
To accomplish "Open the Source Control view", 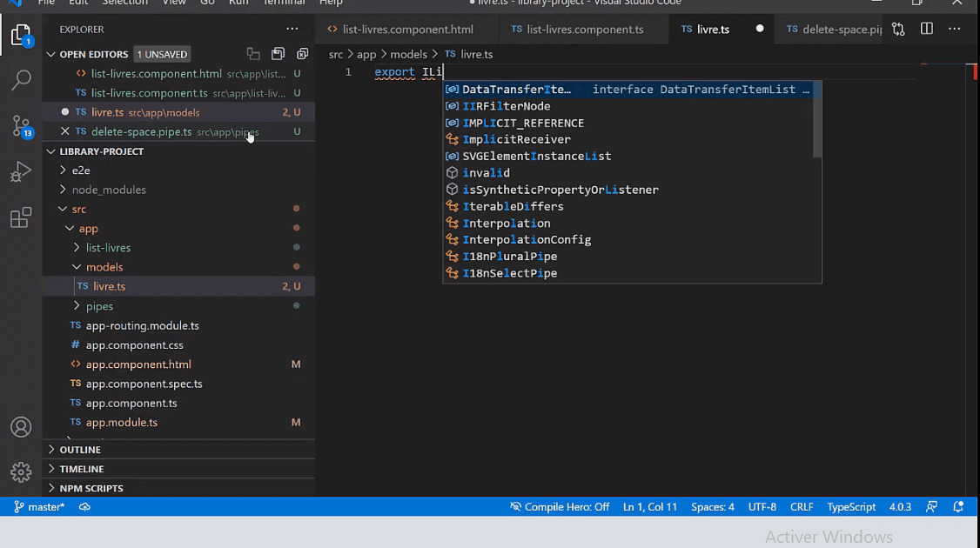I will 20,124.
